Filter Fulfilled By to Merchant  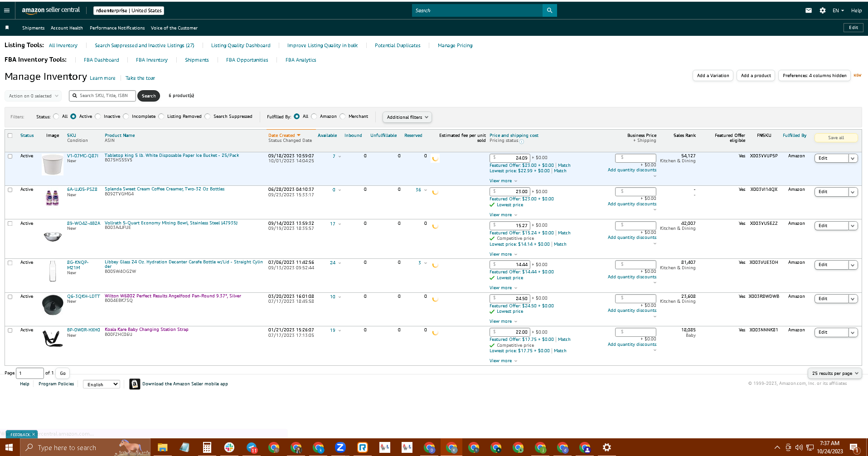(x=342, y=116)
